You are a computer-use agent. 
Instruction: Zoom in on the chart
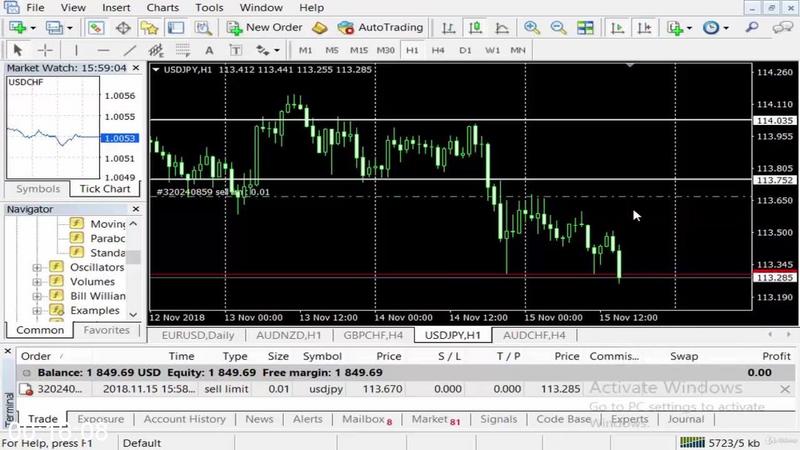point(532,28)
